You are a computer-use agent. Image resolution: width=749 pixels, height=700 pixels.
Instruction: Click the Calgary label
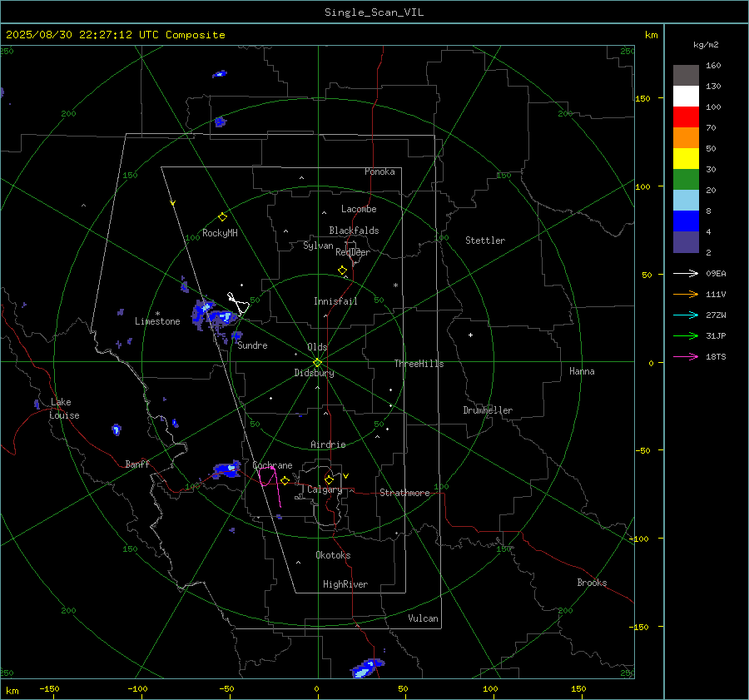click(325, 489)
